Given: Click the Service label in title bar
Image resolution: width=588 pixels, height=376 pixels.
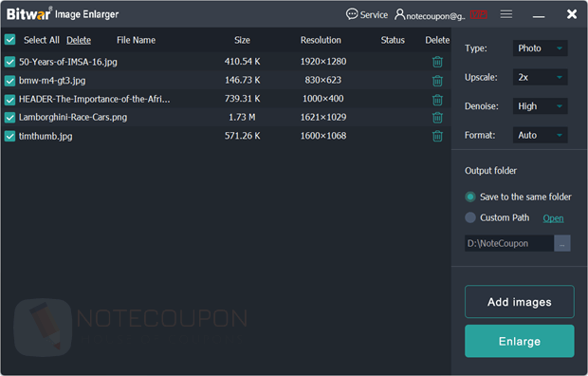Looking at the screenshot, I should pos(374,15).
